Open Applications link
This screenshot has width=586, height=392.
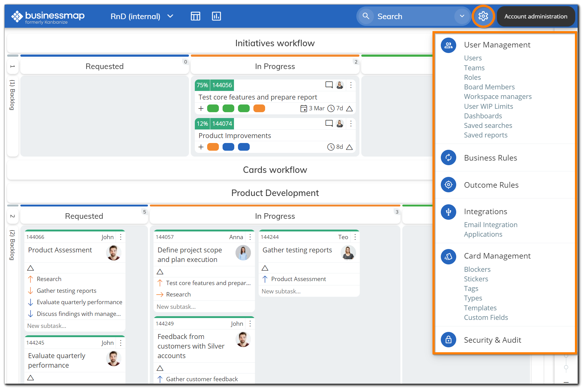(x=483, y=234)
